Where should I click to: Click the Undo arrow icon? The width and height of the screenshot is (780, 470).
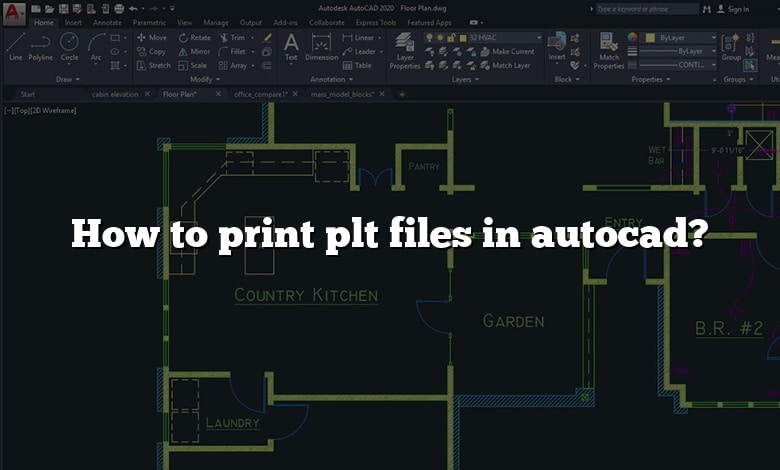pos(133,8)
